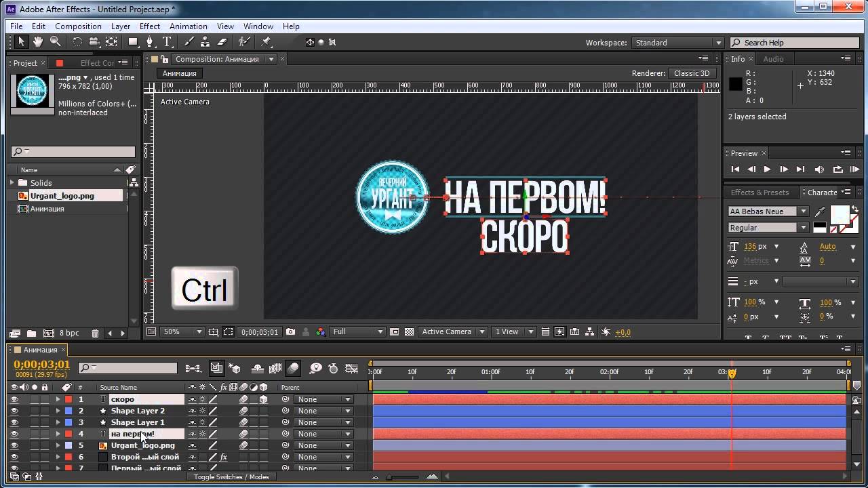Open the resolution Full dropdown

[357, 332]
